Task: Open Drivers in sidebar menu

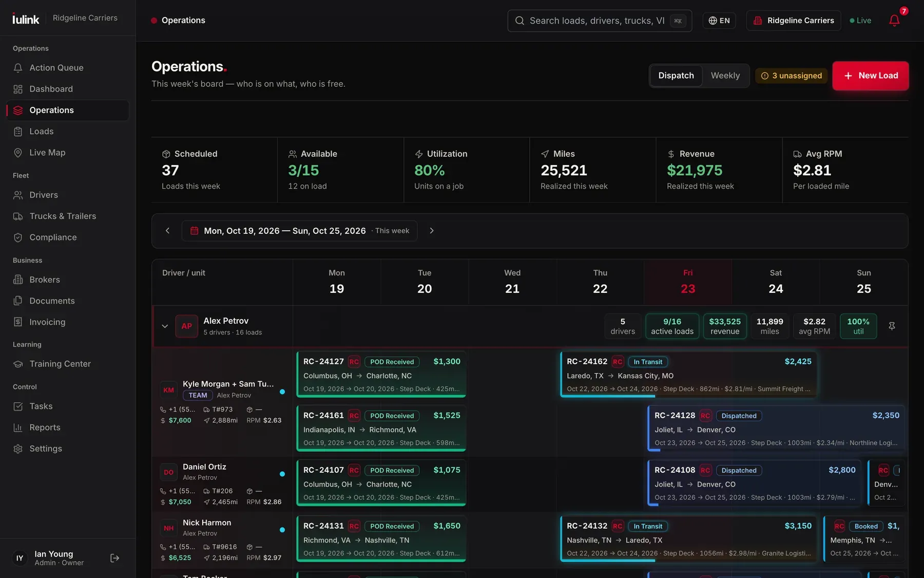Action: pyautogui.click(x=68, y=195)
